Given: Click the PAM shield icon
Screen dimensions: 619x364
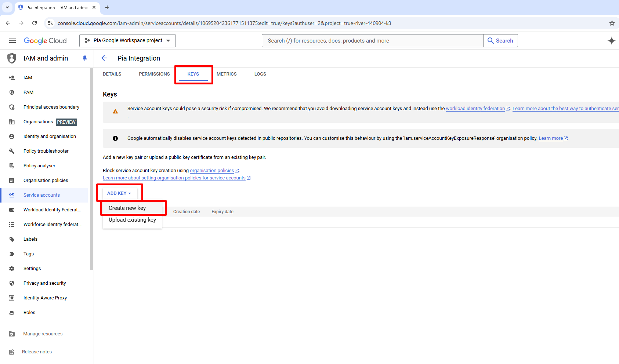Looking at the screenshot, I should [x=12, y=92].
